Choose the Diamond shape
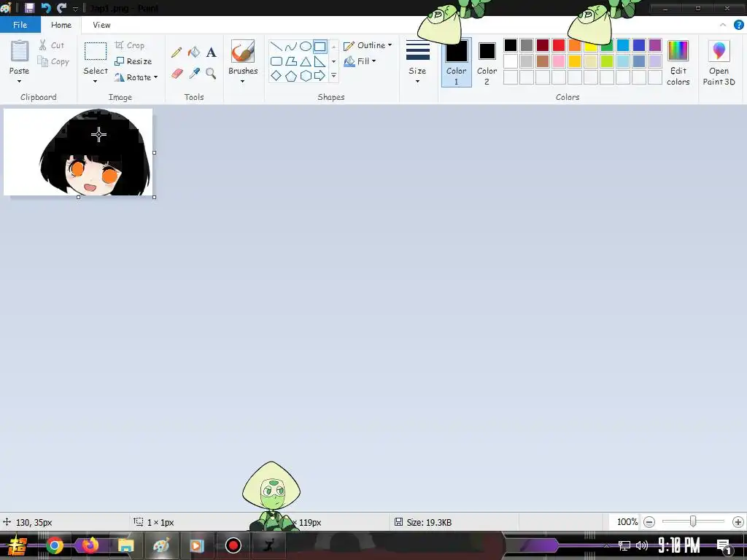 (x=276, y=76)
